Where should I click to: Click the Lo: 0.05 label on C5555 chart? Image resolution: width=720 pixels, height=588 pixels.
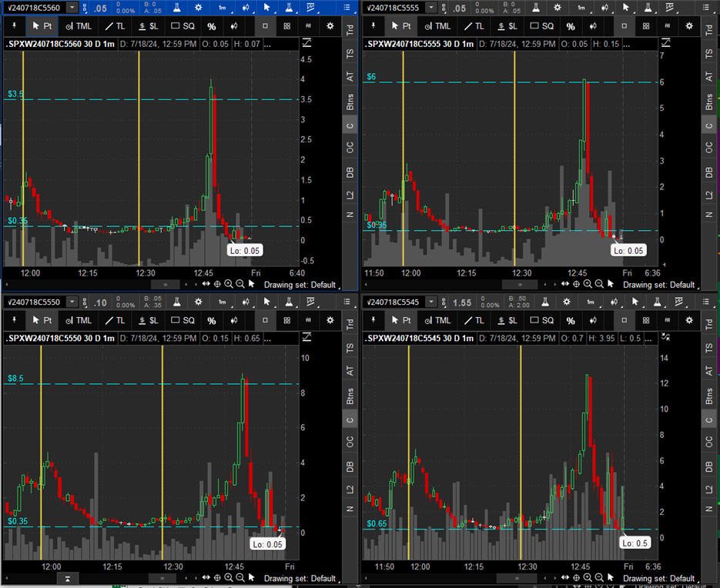628,250
